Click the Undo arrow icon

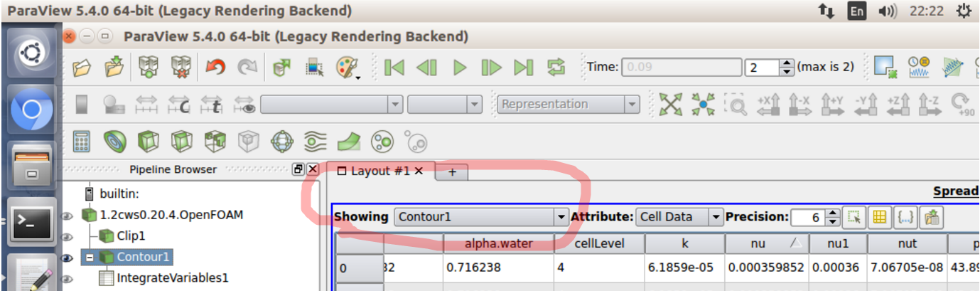point(215,68)
